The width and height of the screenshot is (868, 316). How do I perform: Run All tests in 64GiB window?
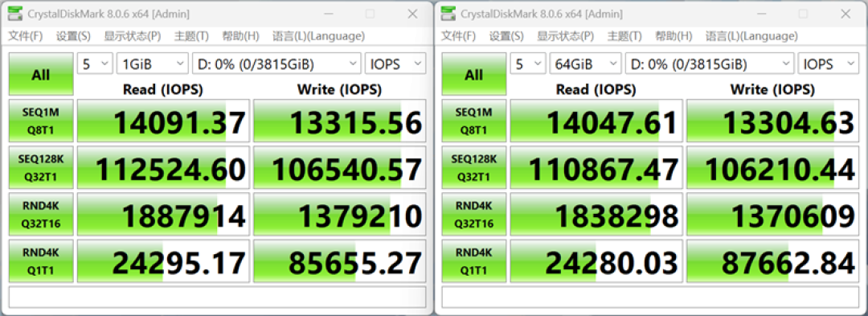(x=474, y=75)
